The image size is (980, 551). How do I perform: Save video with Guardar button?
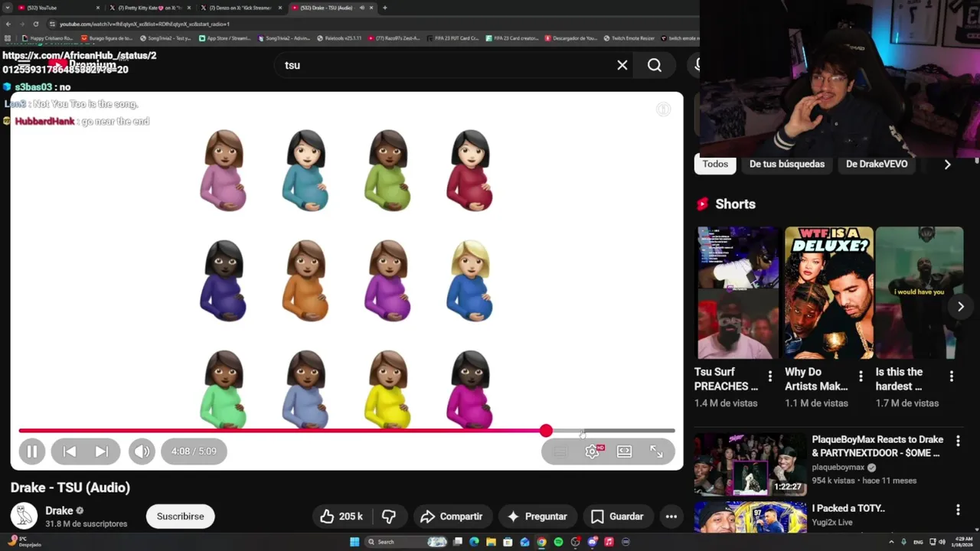tap(617, 517)
